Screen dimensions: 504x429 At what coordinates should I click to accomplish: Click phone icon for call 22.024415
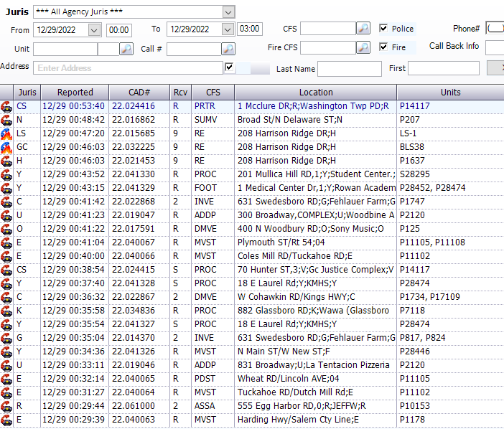point(6,270)
